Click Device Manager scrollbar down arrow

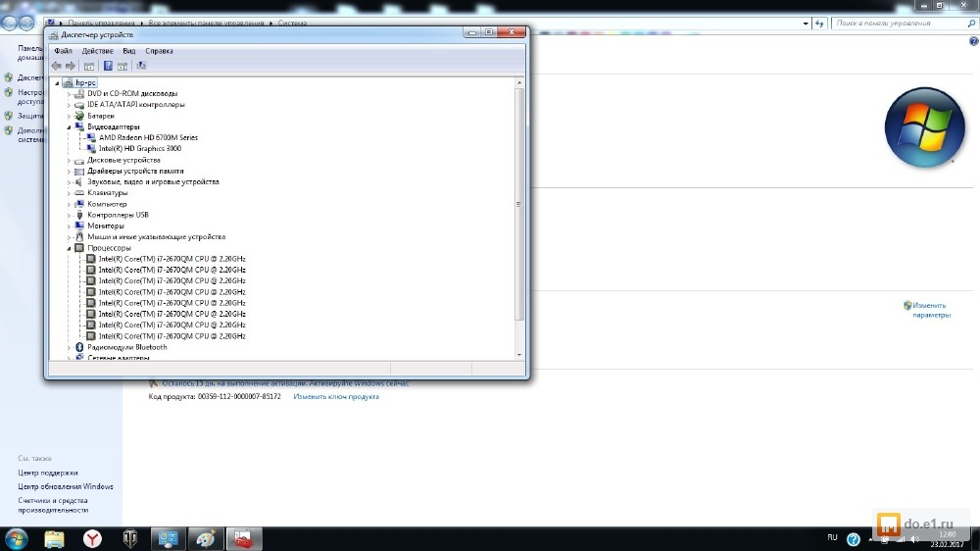click(519, 355)
